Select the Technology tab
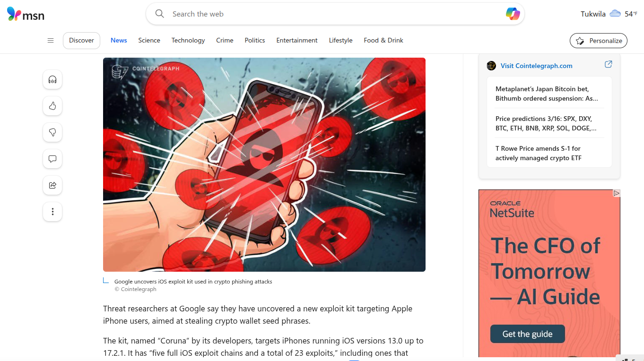 pyautogui.click(x=188, y=41)
